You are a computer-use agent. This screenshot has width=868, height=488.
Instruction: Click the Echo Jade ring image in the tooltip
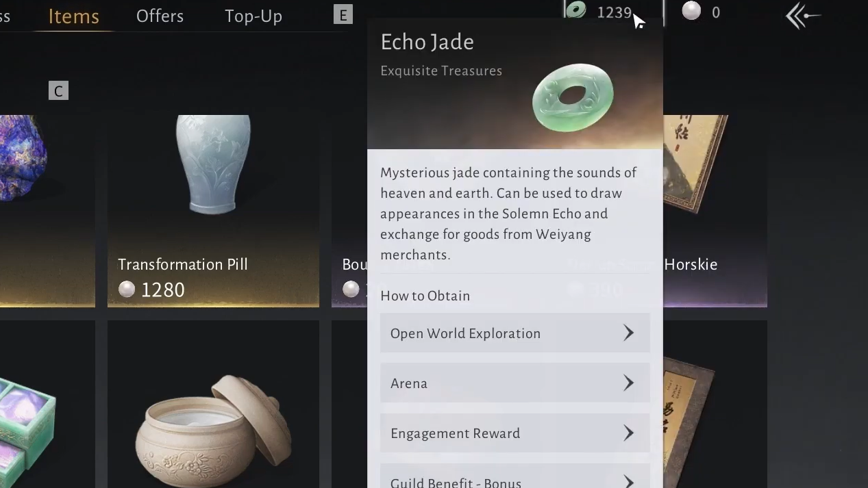point(573,97)
